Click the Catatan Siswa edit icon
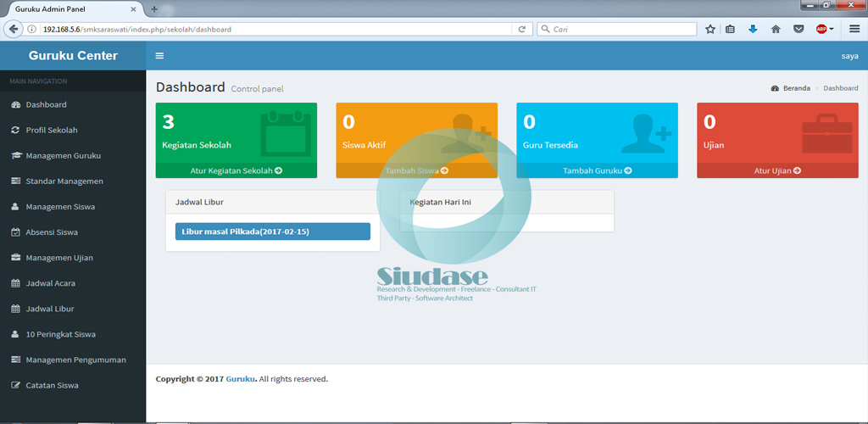 click(15, 386)
